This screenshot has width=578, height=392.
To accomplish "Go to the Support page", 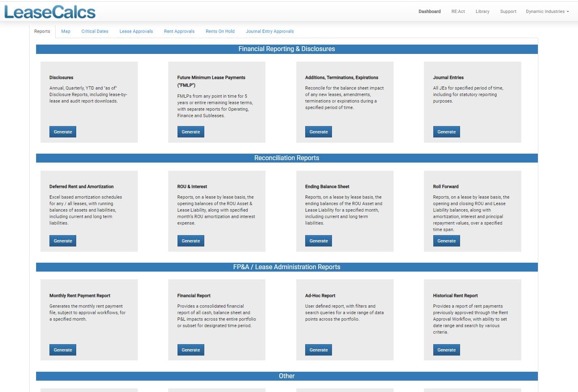I will pyautogui.click(x=508, y=11).
